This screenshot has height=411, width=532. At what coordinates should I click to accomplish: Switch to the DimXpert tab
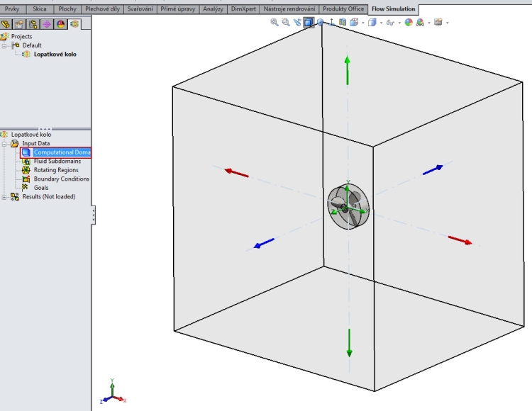243,9
